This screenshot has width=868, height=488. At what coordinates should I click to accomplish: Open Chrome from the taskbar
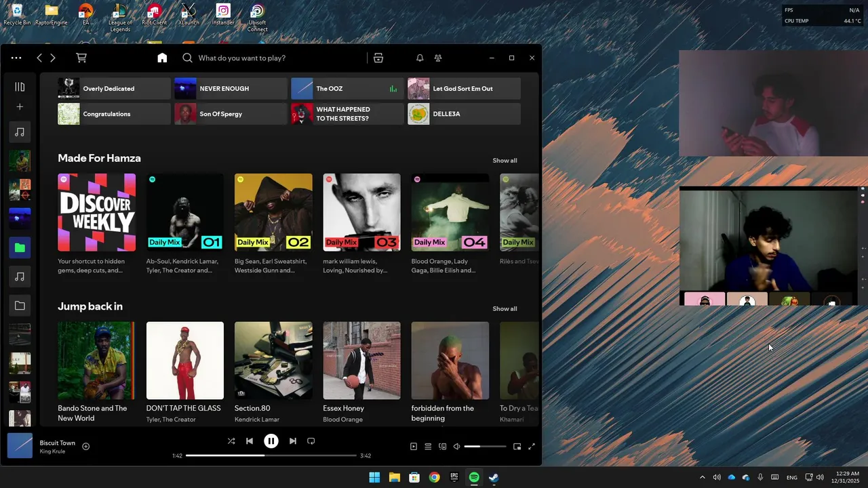(434, 478)
